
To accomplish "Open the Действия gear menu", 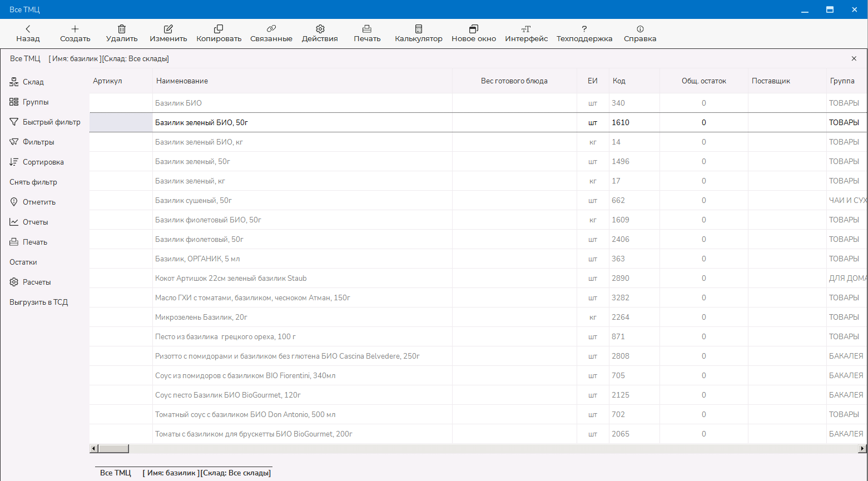I will coord(320,33).
